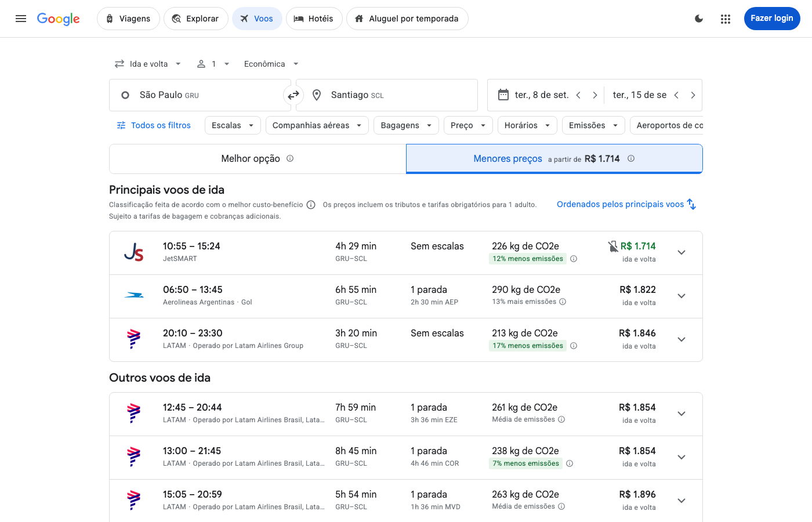
Task: Move departure date one day later
Action: click(594, 95)
